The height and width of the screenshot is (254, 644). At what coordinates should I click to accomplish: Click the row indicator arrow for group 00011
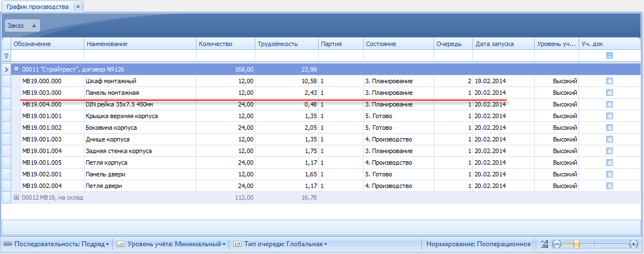point(6,69)
